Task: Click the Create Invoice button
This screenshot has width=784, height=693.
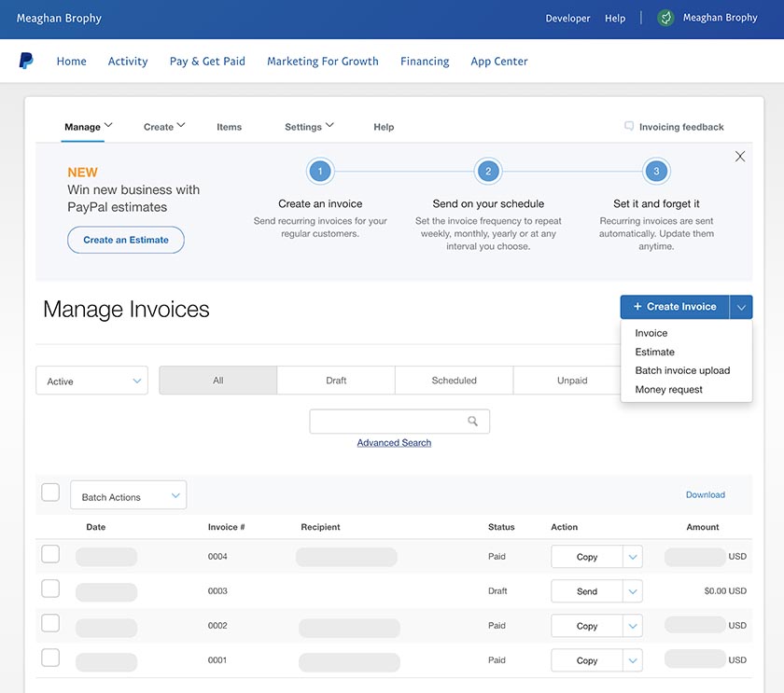Action: click(x=675, y=307)
